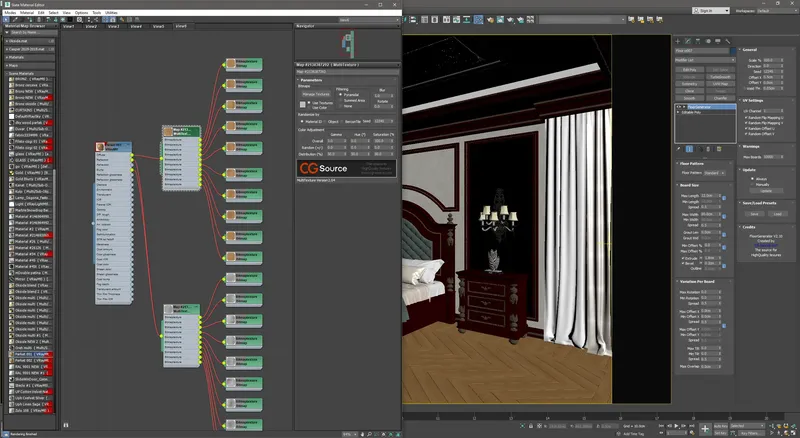Select Material ID under Randomize by

coord(302,121)
